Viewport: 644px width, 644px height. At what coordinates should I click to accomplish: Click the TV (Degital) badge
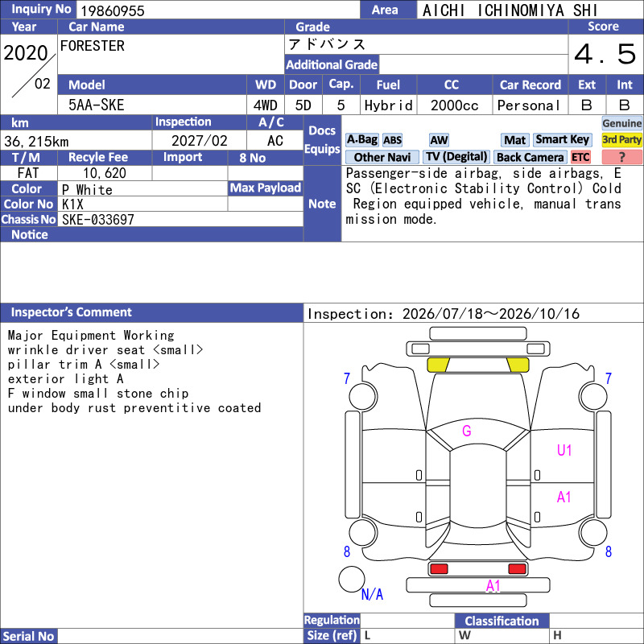pos(456,157)
